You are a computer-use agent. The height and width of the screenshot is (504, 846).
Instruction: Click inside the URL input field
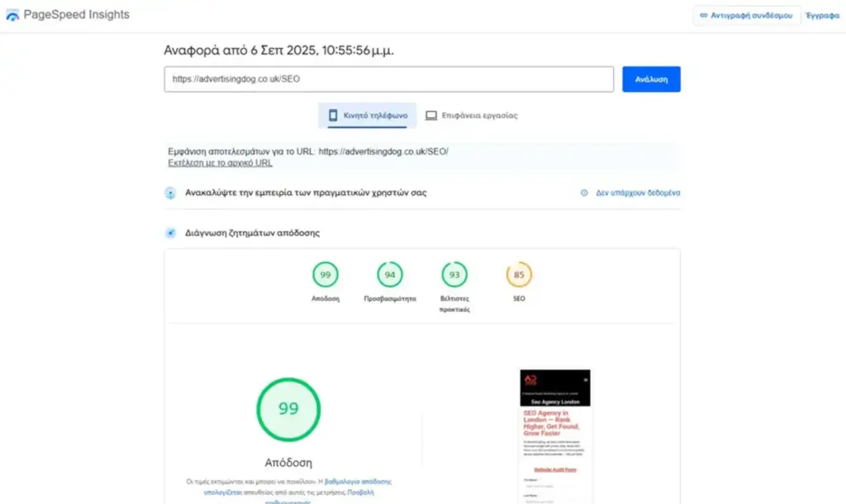click(x=388, y=78)
